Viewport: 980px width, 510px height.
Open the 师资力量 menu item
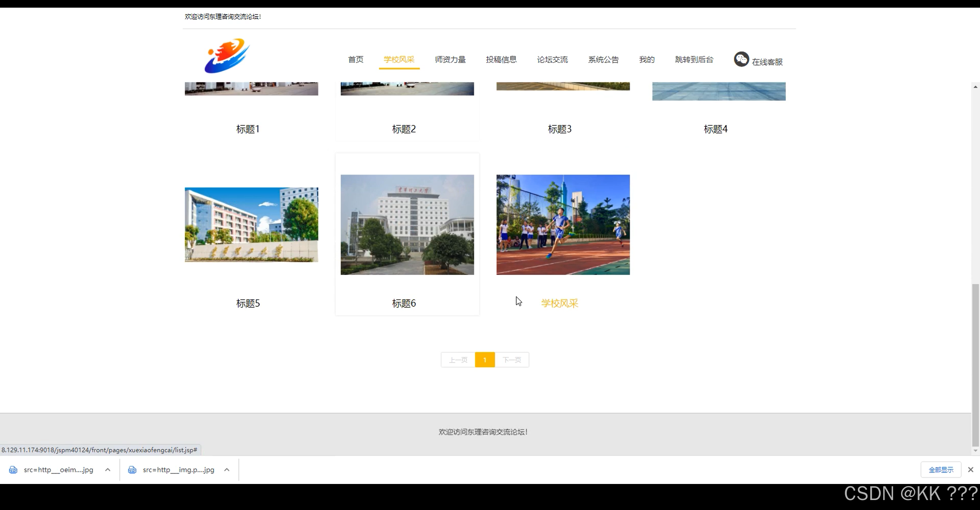pyautogui.click(x=450, y=59)
